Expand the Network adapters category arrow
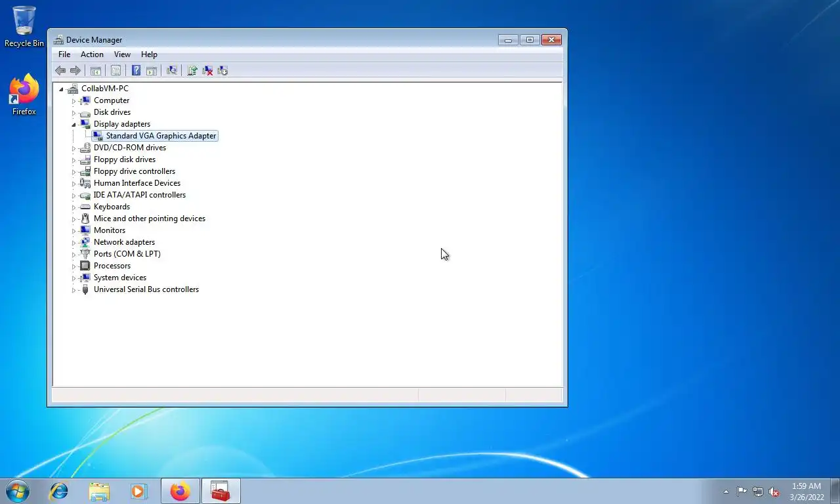Viewport: 840px width, 504px height. click(73, 243)
